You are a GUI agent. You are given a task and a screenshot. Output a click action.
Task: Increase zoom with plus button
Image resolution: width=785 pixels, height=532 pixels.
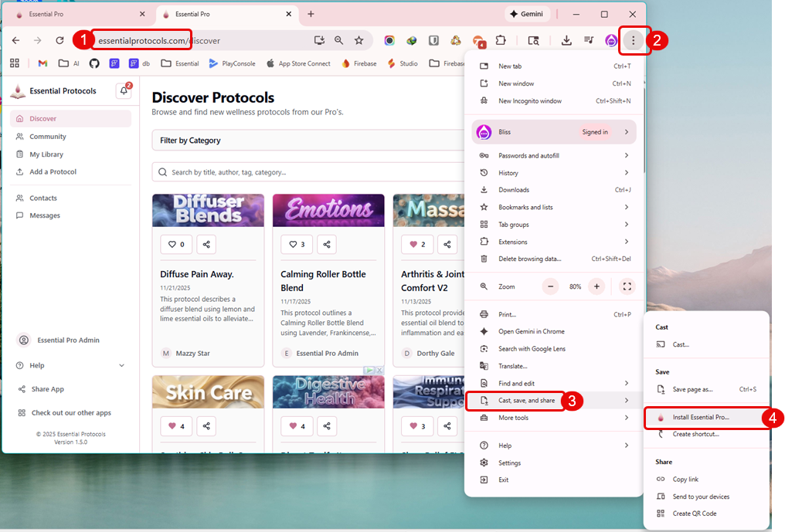coord(596,286)
